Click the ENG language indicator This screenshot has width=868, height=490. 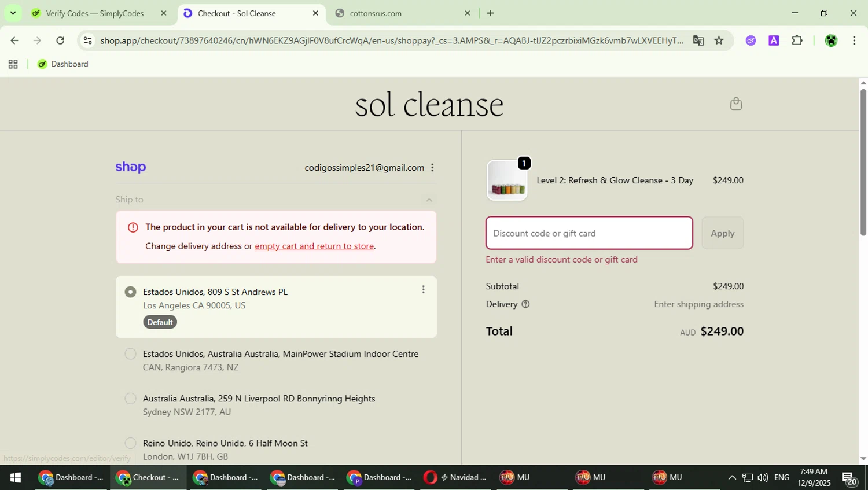[782, 478]
